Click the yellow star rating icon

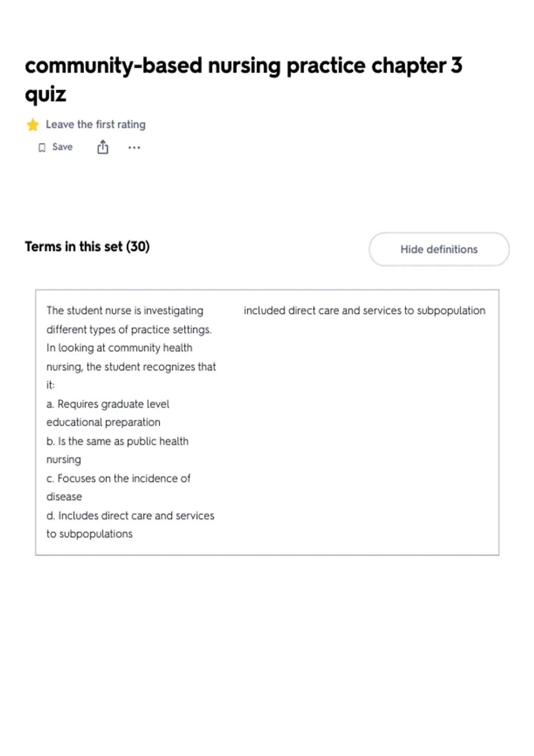pyautogui.click(x=33, y=125)
